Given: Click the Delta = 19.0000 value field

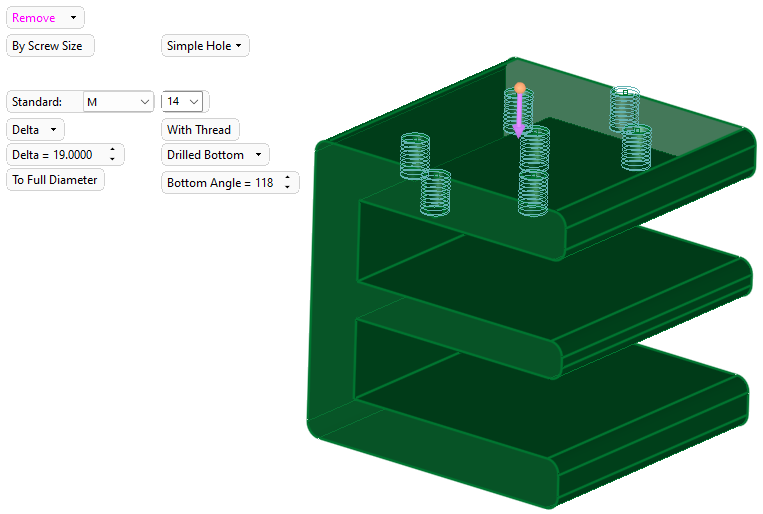Looking at the screenshot, I should click(54, 155).
